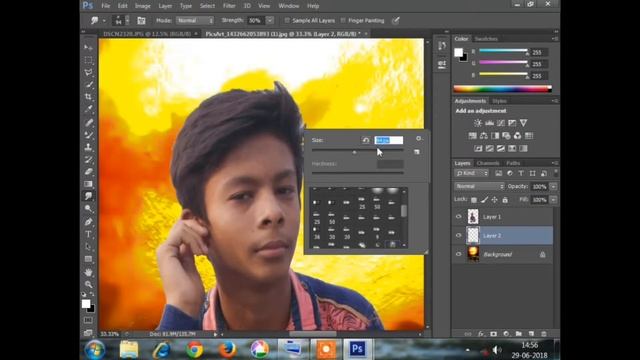Open Firefox from the taskbar
The image size is (640, 360).
tap(227, 350)
